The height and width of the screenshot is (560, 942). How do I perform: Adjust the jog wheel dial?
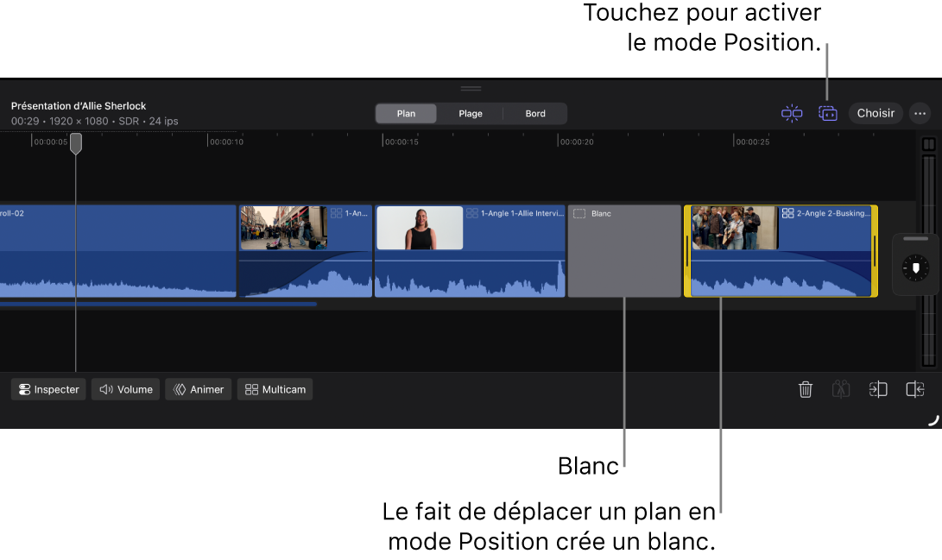[914, 266]
